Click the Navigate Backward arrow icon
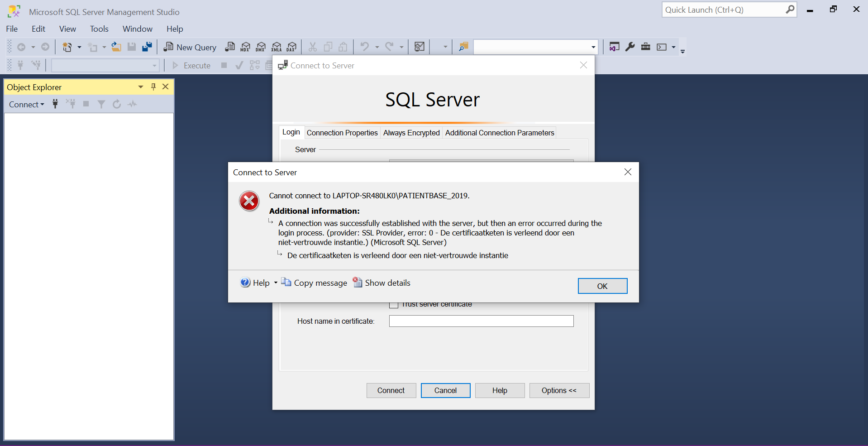868x446 pixels. (x=21, y=47)
